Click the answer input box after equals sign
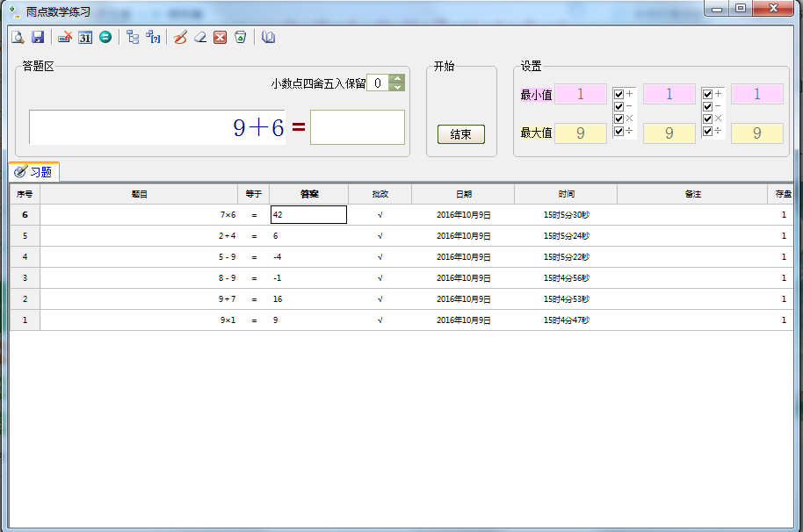This screenshot has width=803, height=532. tap(357, 127)
